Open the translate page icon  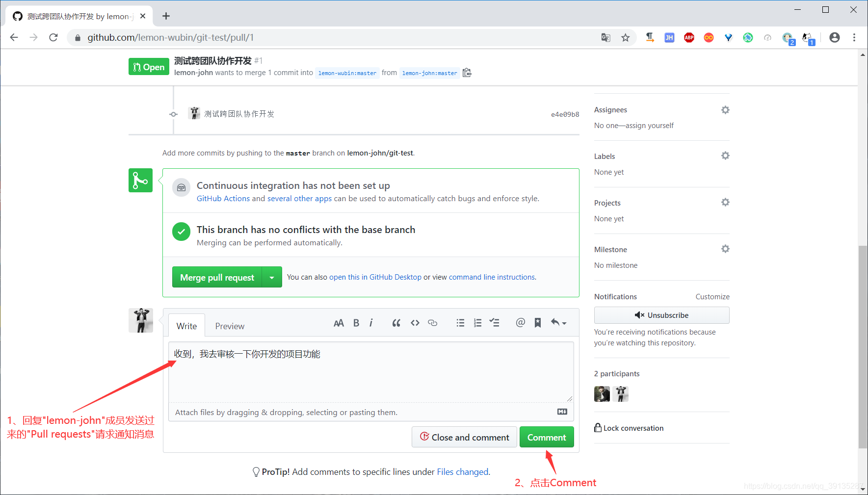click(x=605, y=37)
